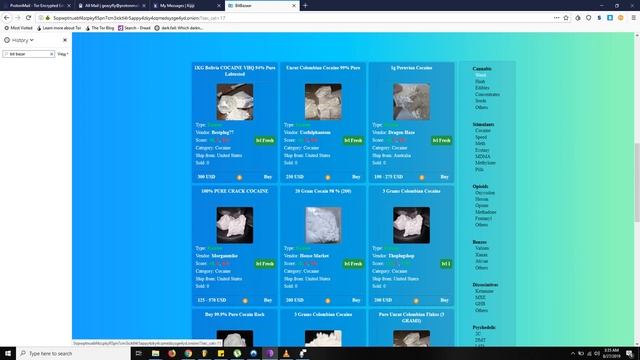
Task: Open thumbnail of first listing in top row
Action: [235, 102]
